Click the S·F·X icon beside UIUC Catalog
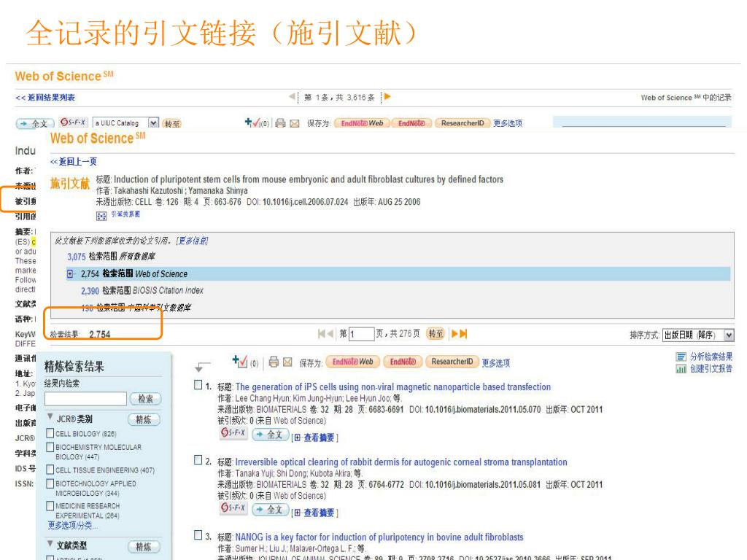This screenshot has height=560, width=747. pos(73,122)
